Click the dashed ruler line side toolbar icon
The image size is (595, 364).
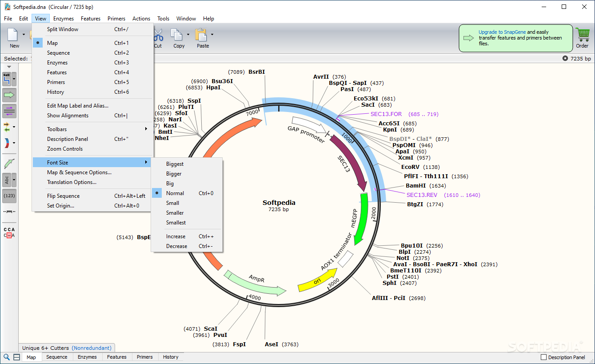point(9,212)
